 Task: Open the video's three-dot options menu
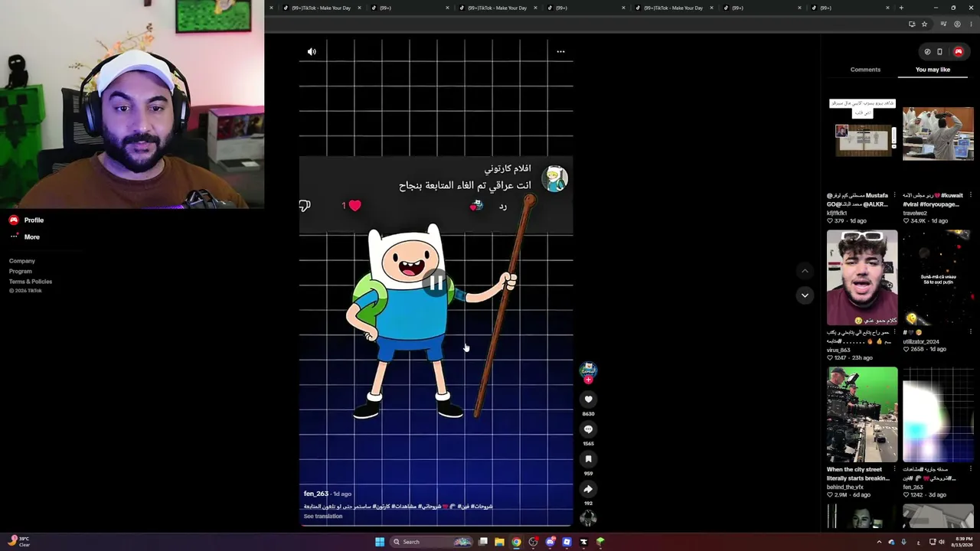pyautogui.click(x=560, y=52)
